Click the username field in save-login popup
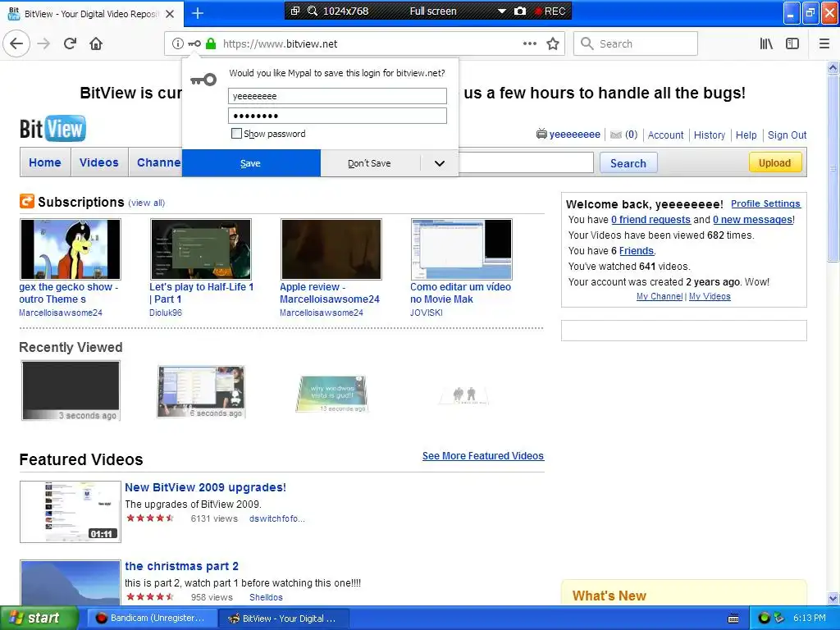 pos(337,96)
